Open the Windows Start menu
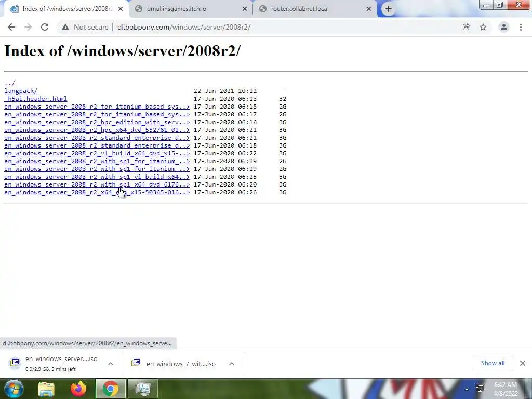Viewport: 532px width, 399px height. point(13,389)
